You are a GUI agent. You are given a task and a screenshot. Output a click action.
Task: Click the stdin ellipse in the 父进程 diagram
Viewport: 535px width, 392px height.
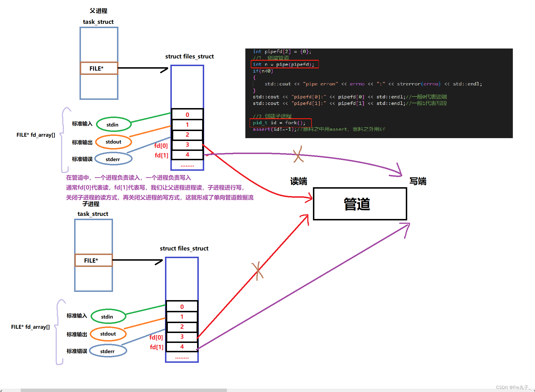114,125
